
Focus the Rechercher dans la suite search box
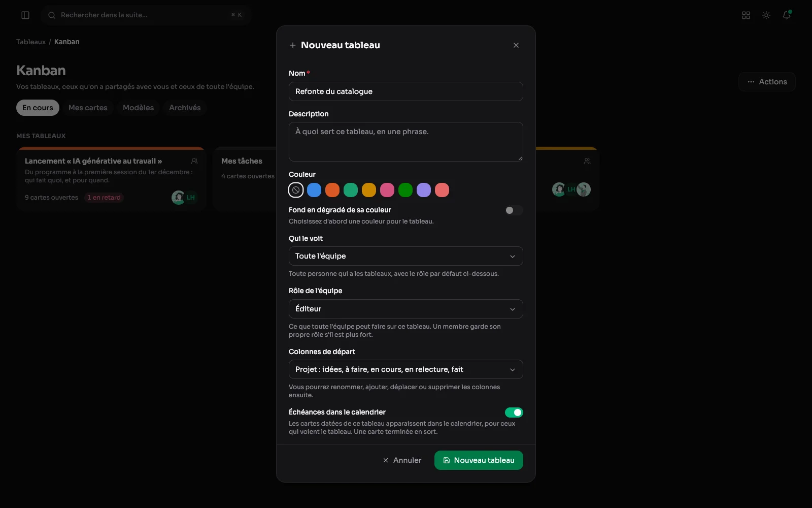(x=146, y=15)
